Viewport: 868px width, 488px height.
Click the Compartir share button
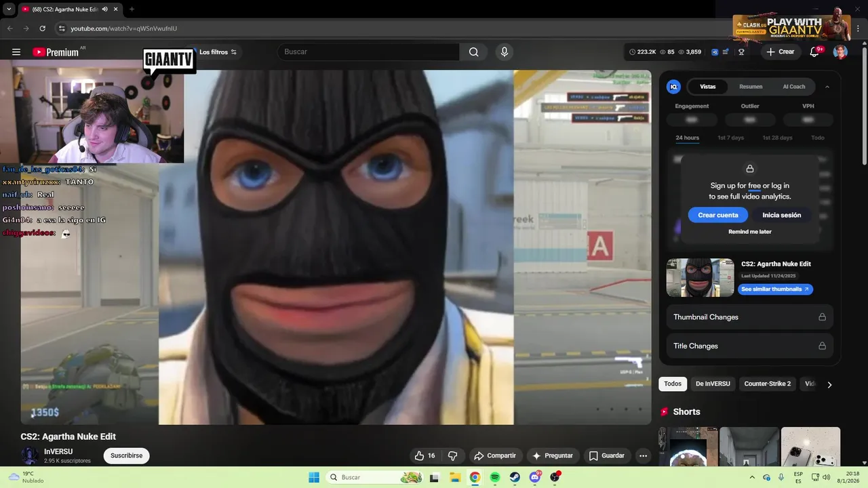pos(495,455)
